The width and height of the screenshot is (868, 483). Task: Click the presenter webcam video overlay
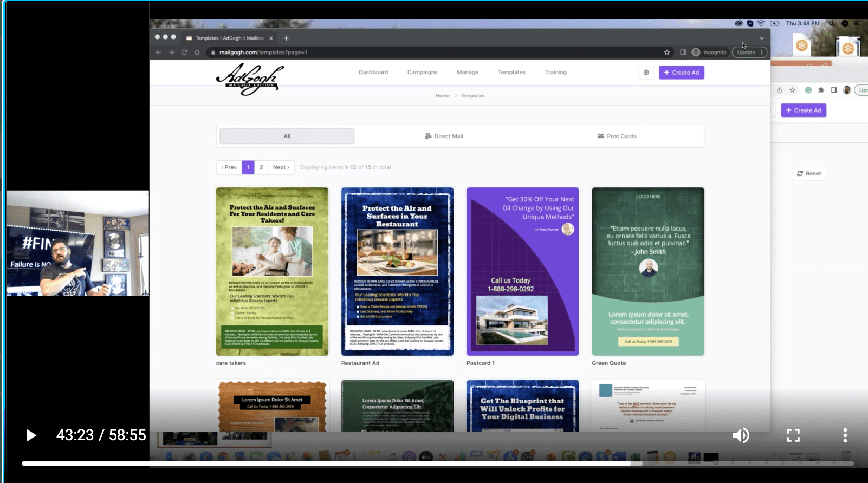(x=78, y=243)
